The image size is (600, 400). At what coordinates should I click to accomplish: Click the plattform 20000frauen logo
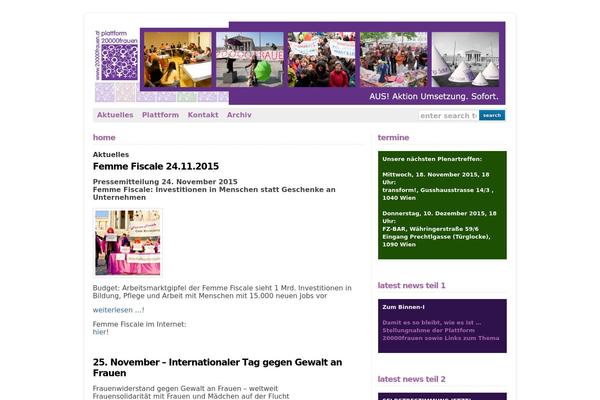pos(116,56)
